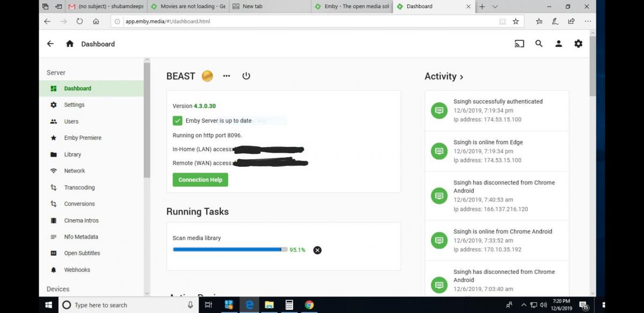Open a new browser tab with plus
Viewport: 644px width, 313px height.
pos(482,6)
